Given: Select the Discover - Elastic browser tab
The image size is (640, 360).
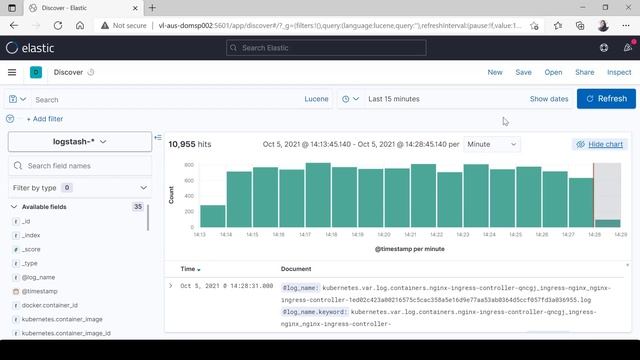Looking at the screenshot, I should (84, 8).
